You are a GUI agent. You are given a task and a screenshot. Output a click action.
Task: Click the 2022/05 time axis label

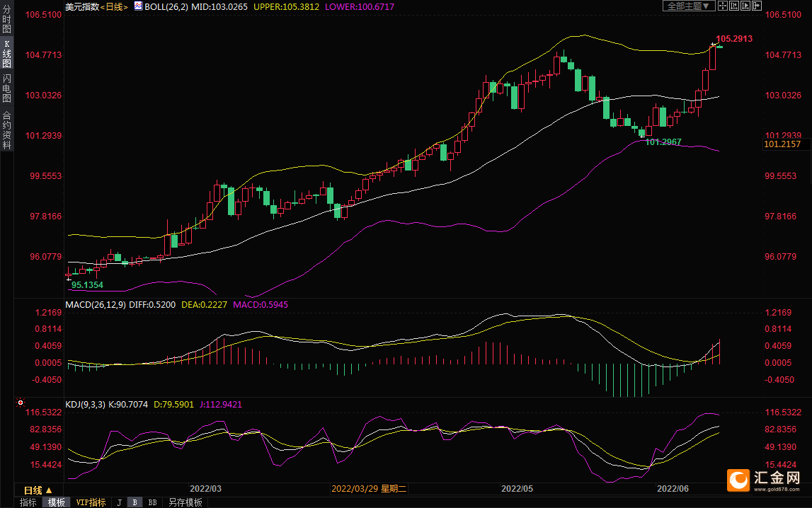click(x=517, y=489)
